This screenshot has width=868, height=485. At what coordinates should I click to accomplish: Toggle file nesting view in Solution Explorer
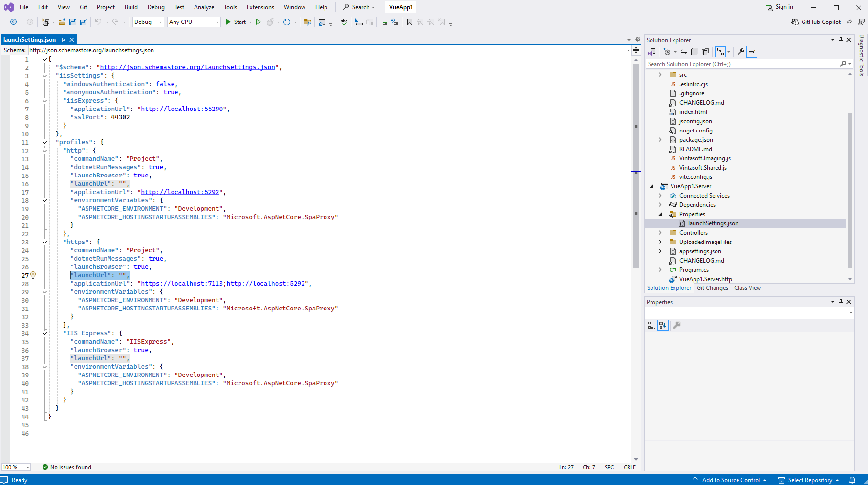(720, 52)
